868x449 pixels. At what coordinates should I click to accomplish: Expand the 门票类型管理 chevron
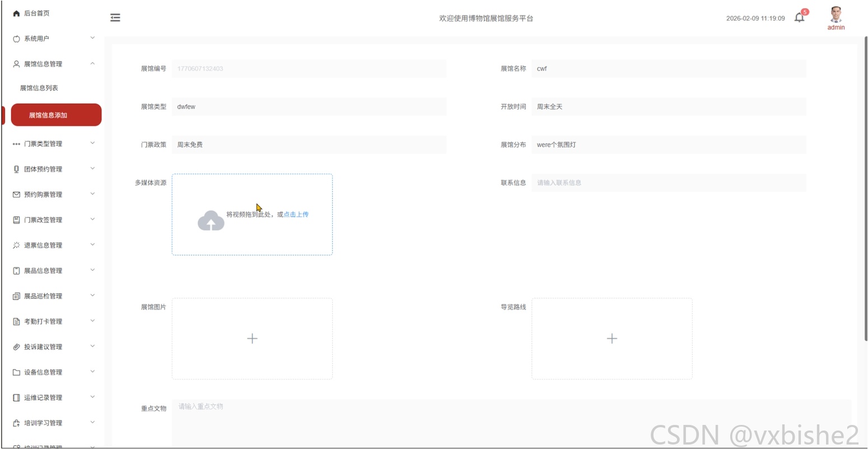pos(92,143)
